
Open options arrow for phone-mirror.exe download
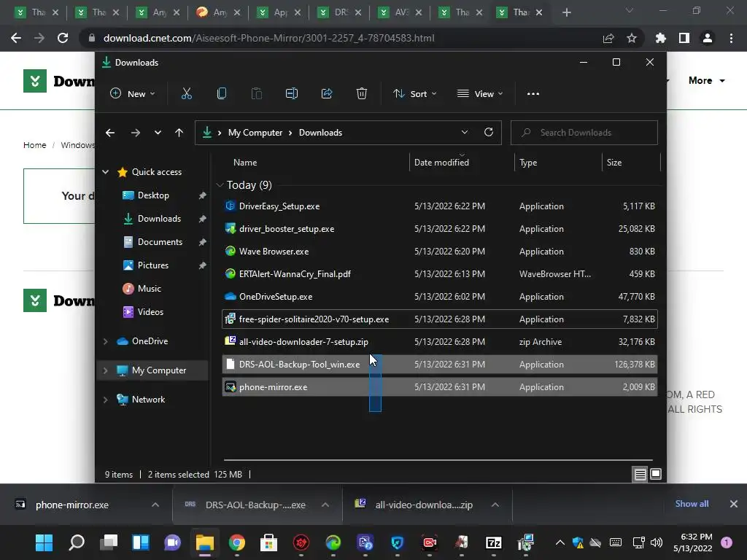tap(155, 505)
